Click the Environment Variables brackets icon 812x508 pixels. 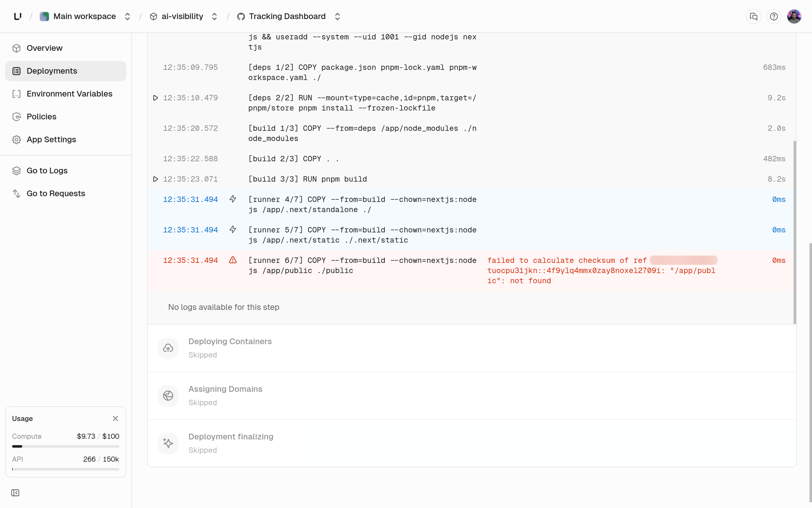(x=16, y=94)
